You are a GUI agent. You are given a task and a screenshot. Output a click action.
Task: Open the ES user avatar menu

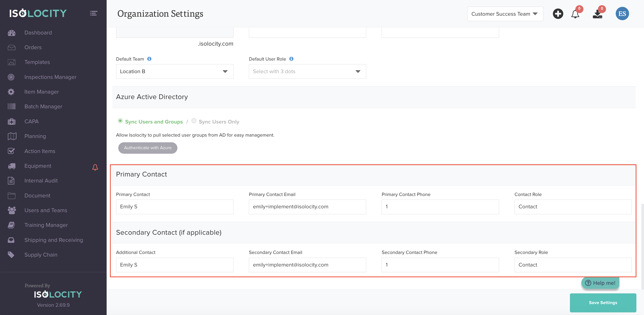coord(622,14)
